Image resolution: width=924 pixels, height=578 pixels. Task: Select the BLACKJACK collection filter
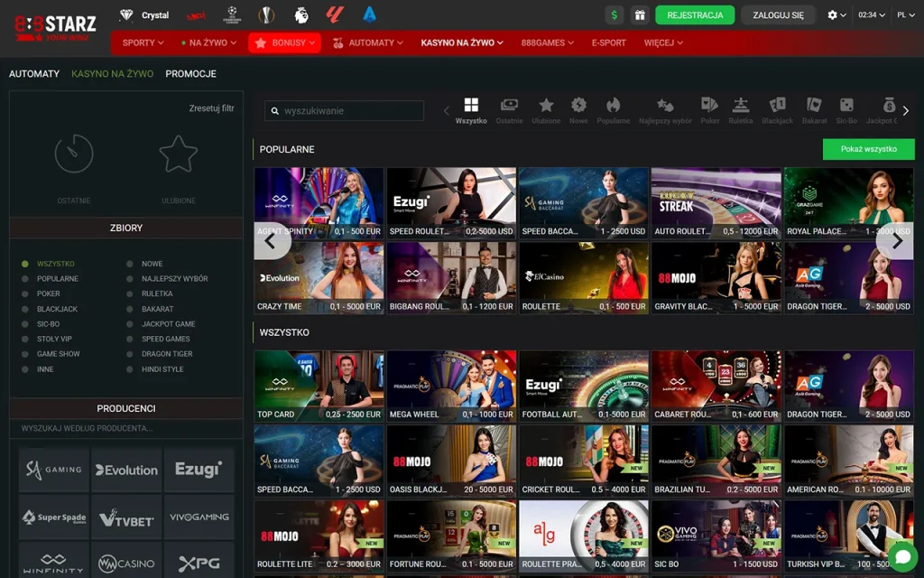pos(50,309)
